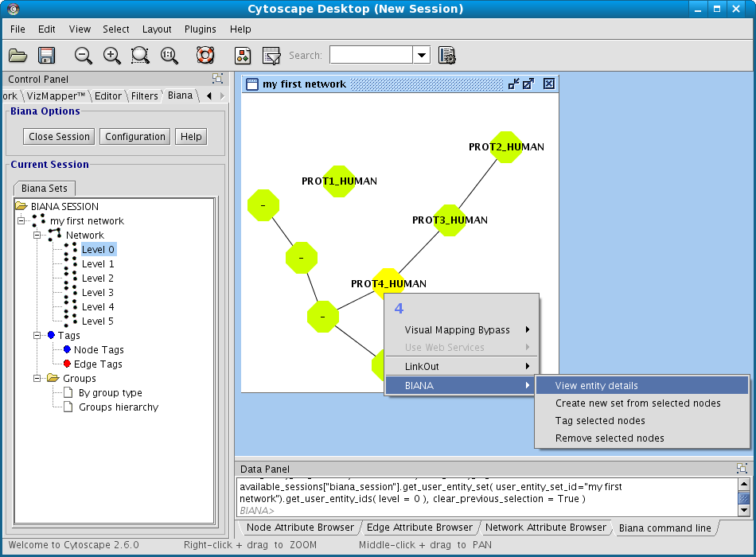Zoom to the selected region icon
Screen dimensions: 756x557
click(141, 56)
